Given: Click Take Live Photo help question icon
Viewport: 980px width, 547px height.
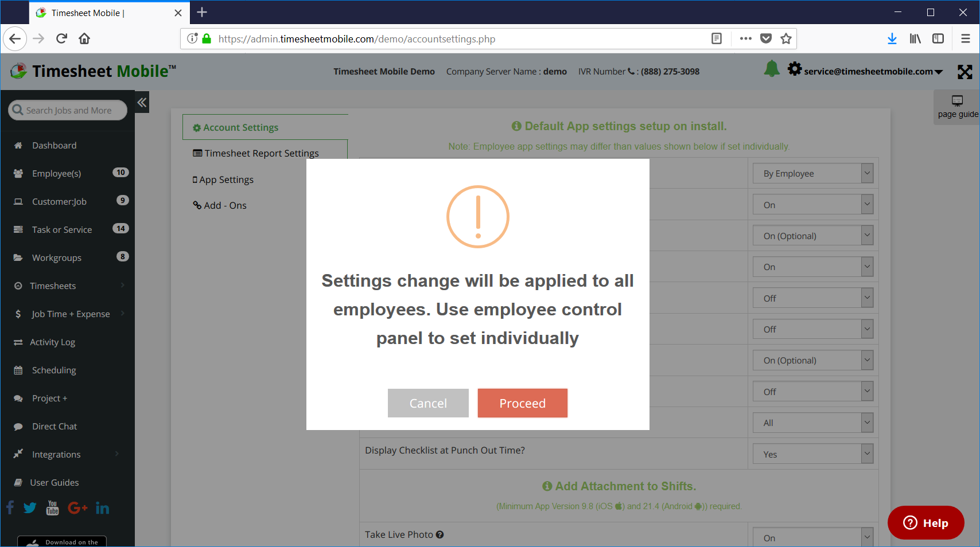Looking at the screenshot, I should 440,534.
